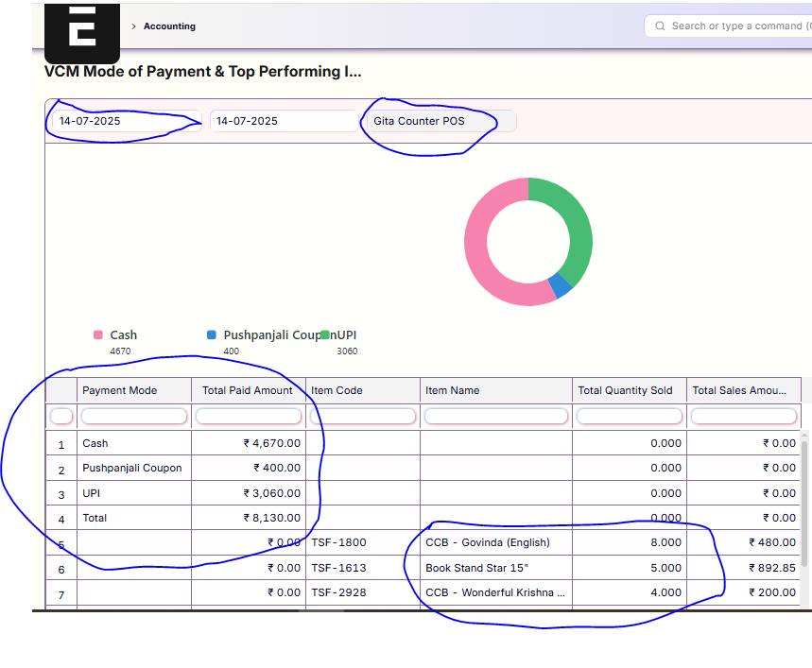Click the table's vertical scrollbar

coord(805,501)
